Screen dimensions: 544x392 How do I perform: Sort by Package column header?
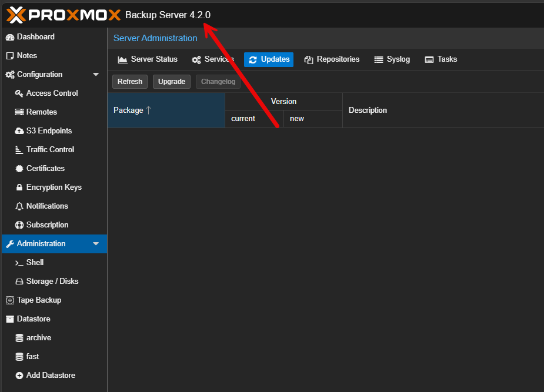click(x=166, y=110)
